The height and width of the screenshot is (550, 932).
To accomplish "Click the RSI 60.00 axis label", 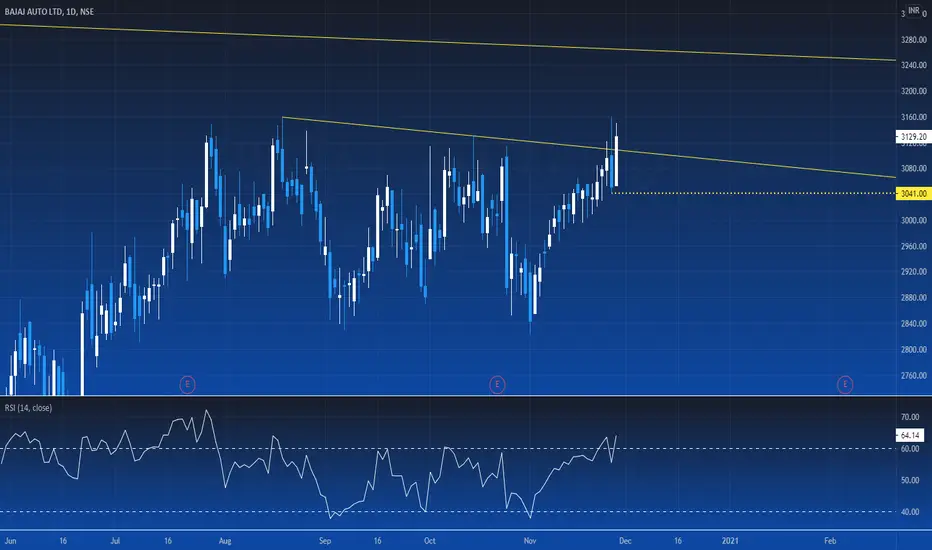I will [x=910, y=449].
